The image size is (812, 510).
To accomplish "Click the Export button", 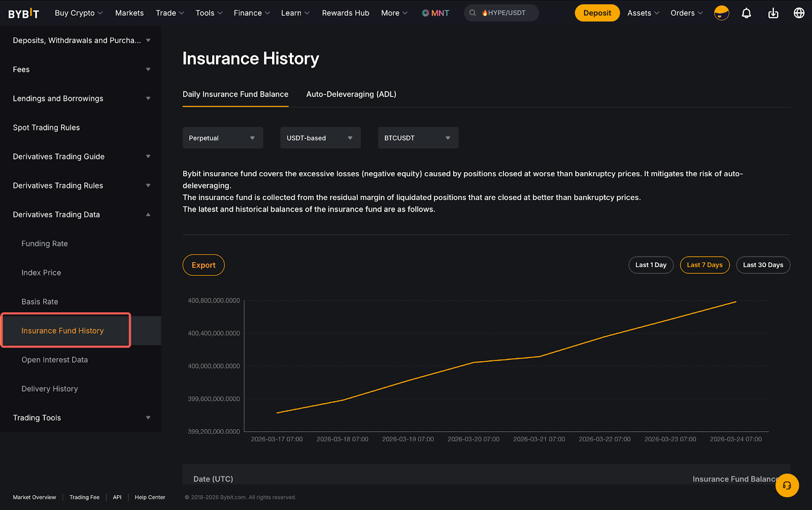I will [x=204, y=265].
